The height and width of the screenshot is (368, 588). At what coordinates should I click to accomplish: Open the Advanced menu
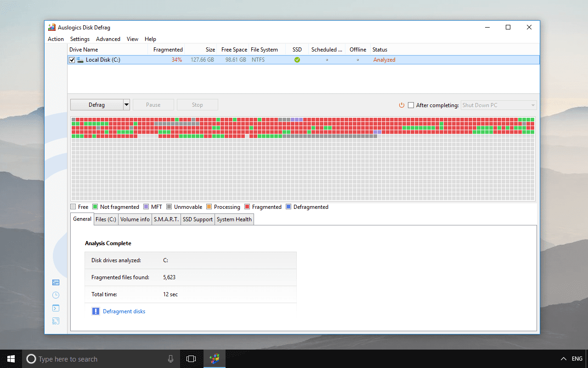[108, 39]
